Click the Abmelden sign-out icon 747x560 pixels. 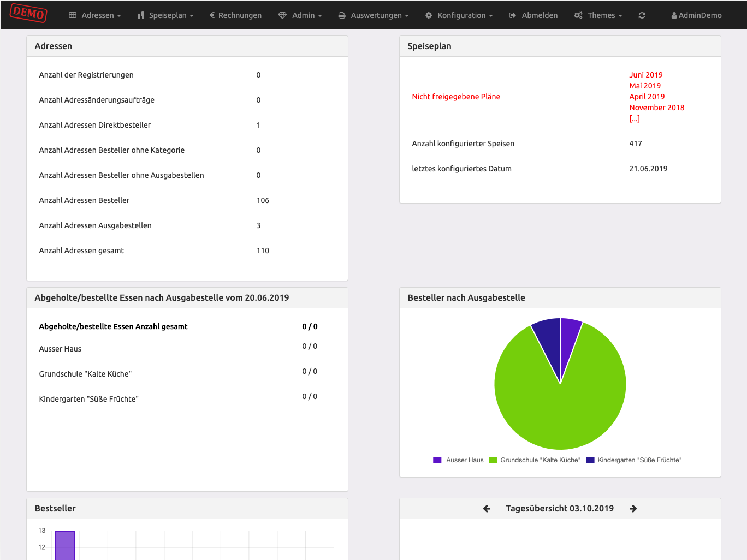513,15
